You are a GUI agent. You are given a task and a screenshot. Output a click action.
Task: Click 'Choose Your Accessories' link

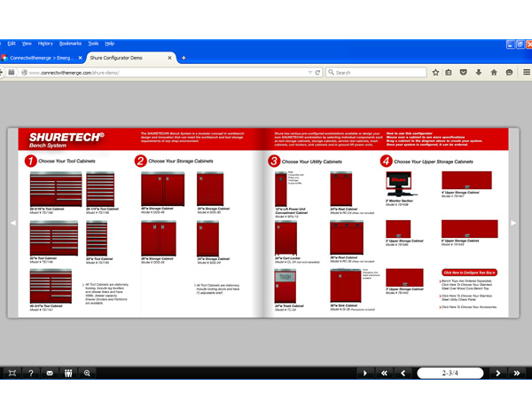pyautogui.click(x=468, y=307)
